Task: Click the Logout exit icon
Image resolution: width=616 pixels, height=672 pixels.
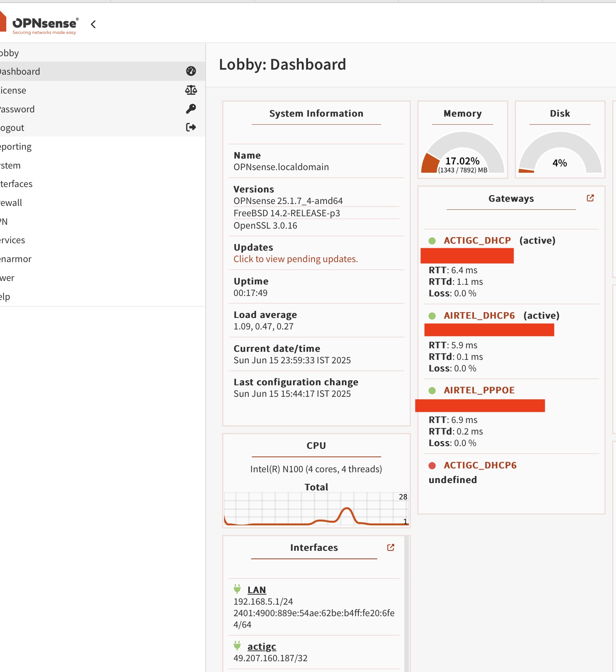Action: [x=191, y=127]
